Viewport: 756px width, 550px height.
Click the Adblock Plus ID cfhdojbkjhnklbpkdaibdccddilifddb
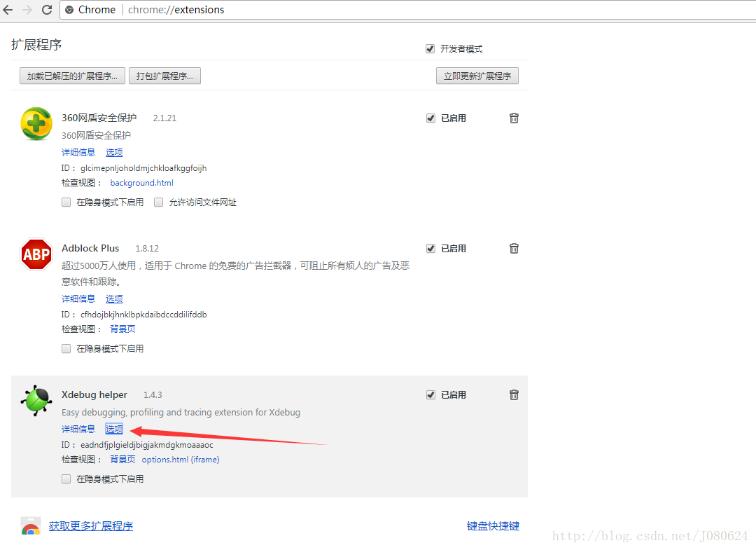pos(143,315)
